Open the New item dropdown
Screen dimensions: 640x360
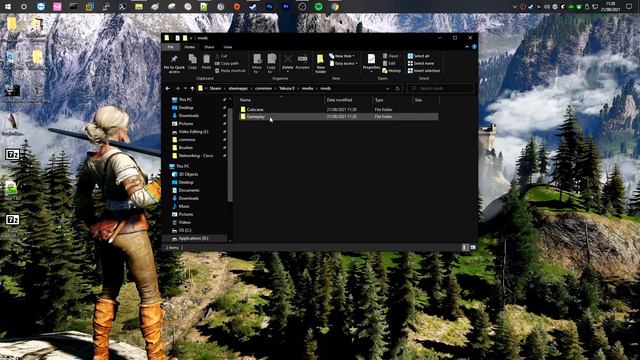(342, 56)
